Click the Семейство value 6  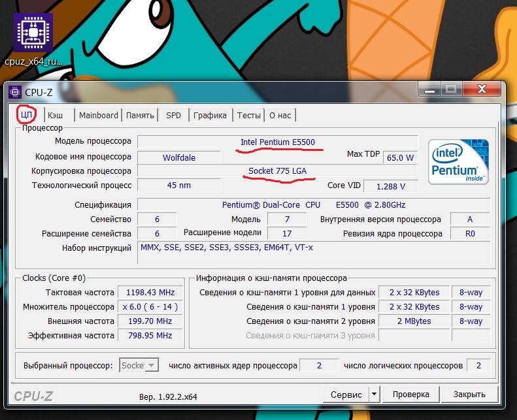click(x=157, y=219)
